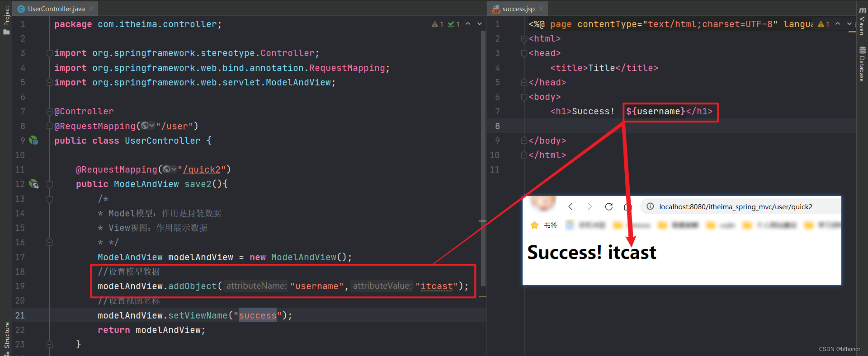Click the "/user" mapping link
The image size is (868, 356).
tap(175, 126)
